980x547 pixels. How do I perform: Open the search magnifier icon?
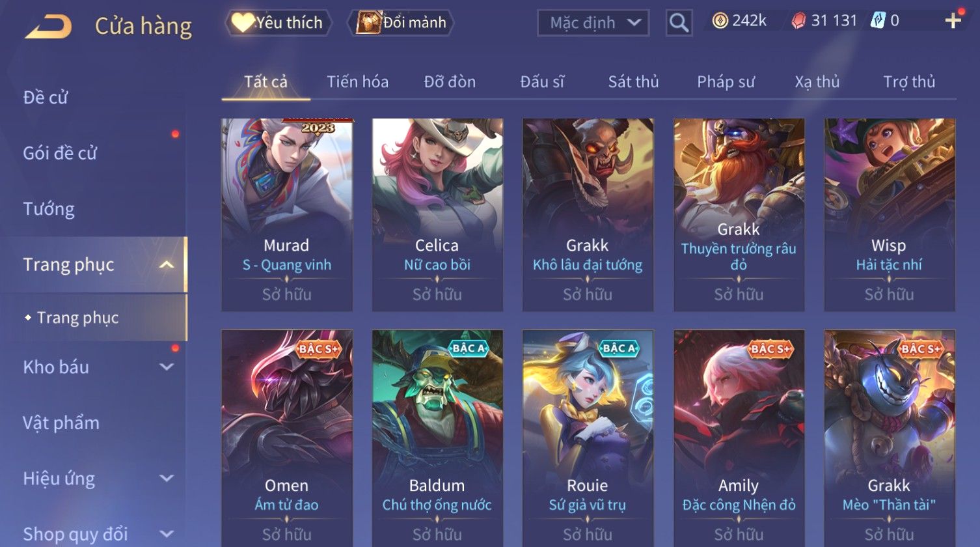click(679, 23)
